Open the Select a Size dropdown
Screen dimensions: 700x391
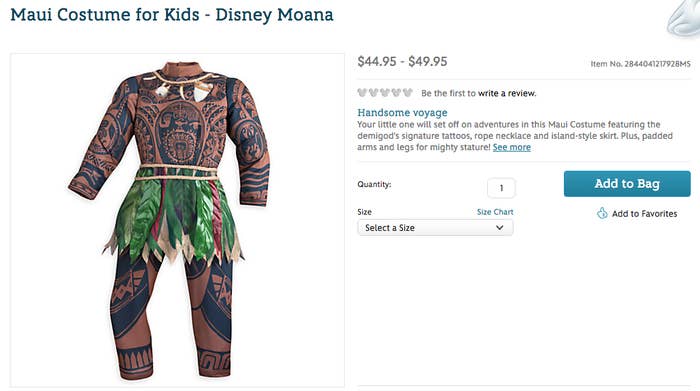click(435, 228)
